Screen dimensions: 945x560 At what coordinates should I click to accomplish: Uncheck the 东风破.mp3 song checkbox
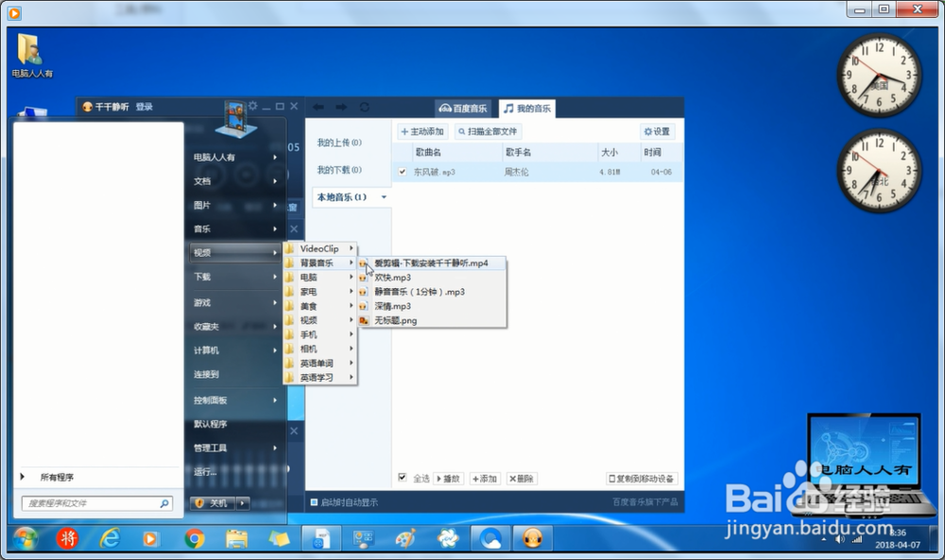402,172
